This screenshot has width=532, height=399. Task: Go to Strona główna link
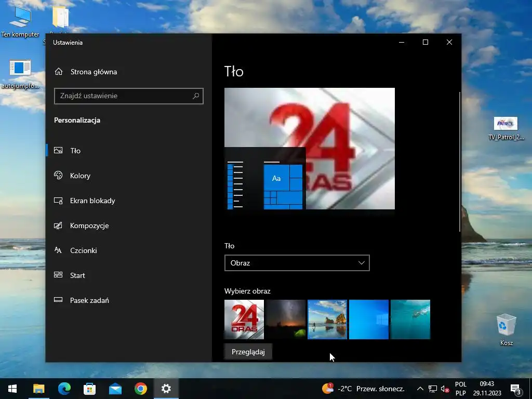[94, 72]
